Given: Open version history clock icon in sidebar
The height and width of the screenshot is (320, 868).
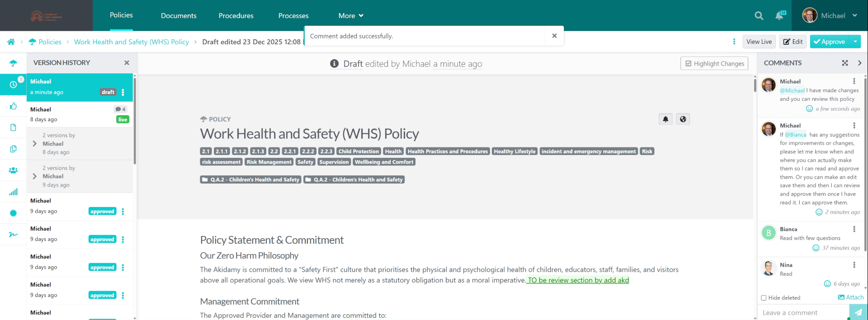Looking at the screenshot, I should coord(14,85).
